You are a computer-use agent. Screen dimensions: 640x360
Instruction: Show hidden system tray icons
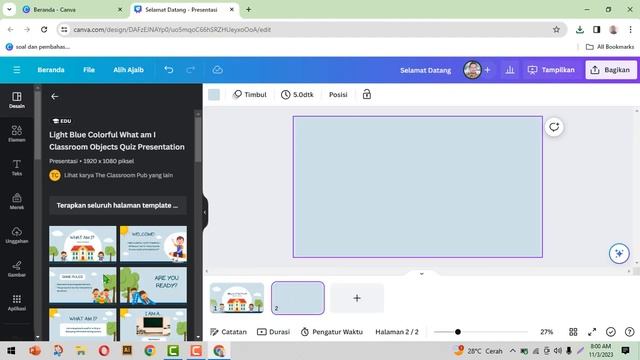512,351
